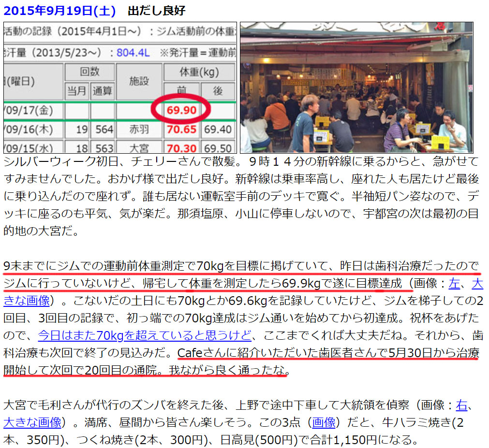Click the title text '出だし良好'

click(157, 11)
